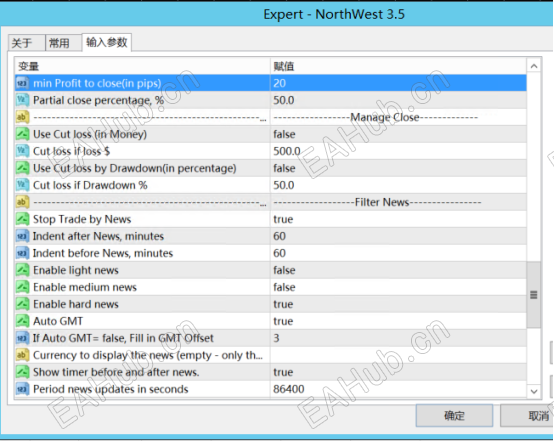The height and width of the screenshot is (442, 554).
Task: Select the 'Enable hard news' variable name
Action: [76, 304]
